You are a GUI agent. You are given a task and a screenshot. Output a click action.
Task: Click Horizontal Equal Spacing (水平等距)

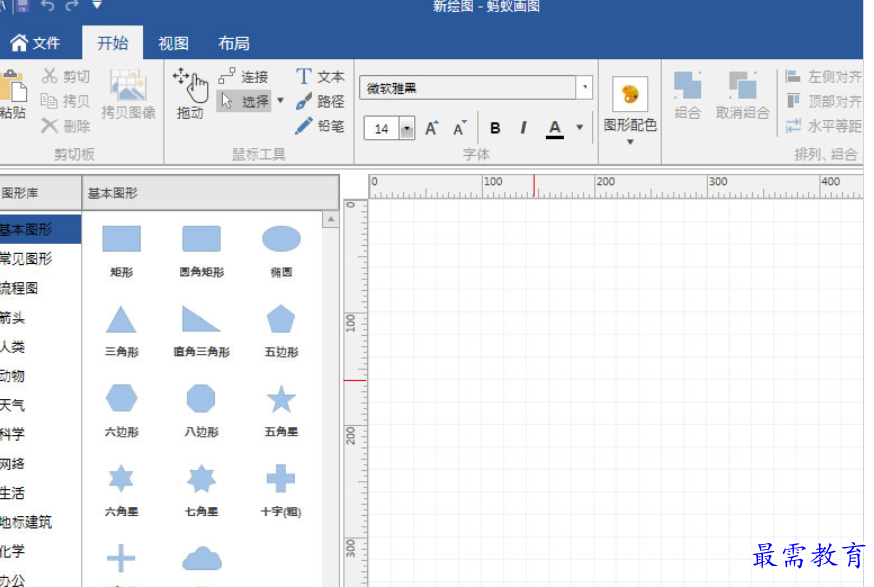pyautogui.click(x=824, y=126)
